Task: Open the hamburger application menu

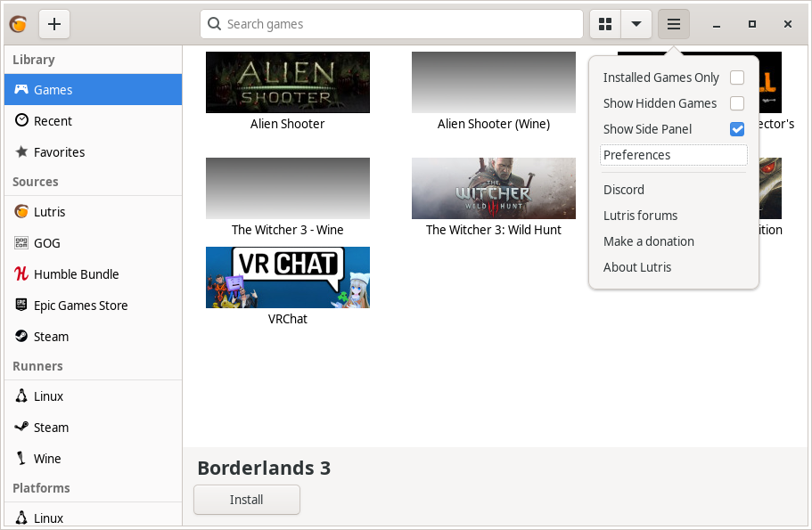Action: [674, 24]
